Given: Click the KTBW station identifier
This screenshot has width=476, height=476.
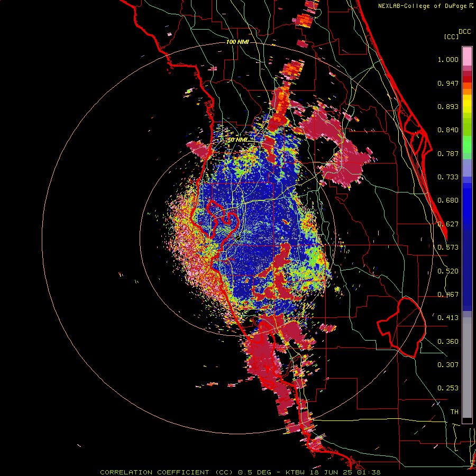Looking at the screenshot, I should [296, 472].
